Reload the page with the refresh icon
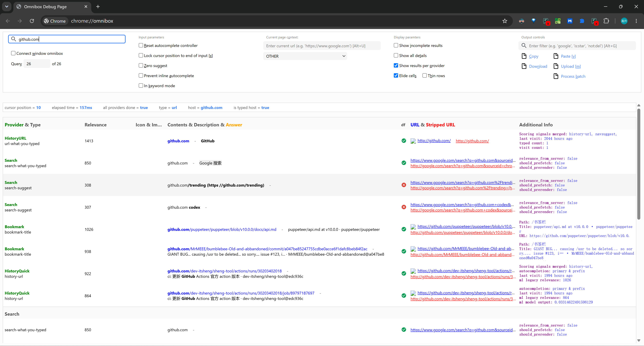This screenshot has height=346, width=644. [x=32, y=21]
